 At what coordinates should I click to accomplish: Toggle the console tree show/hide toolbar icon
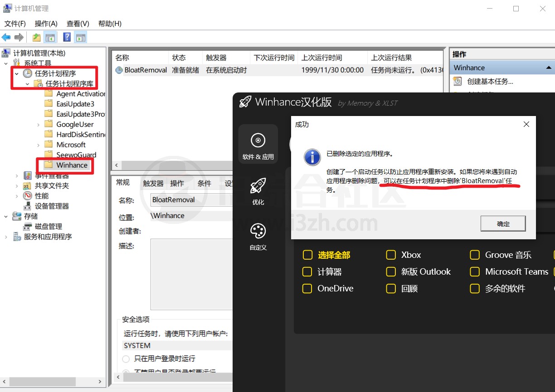[x=50, y=37]
